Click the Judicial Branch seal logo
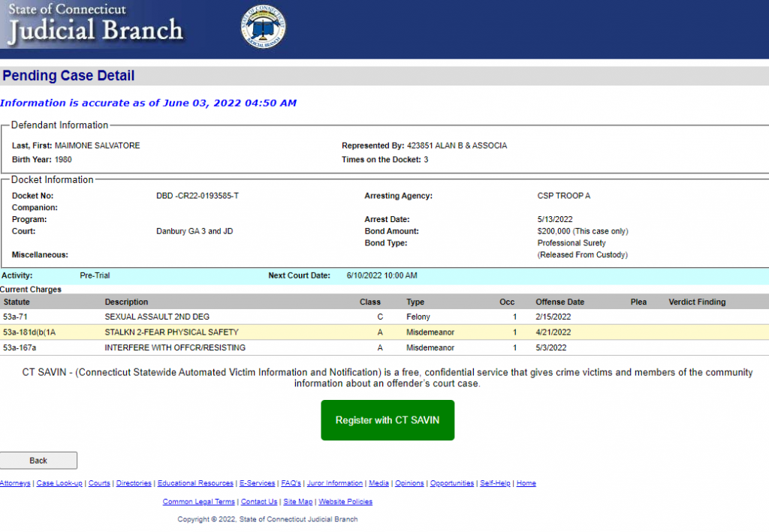This screenshot has width=769, height=532. 263,28
